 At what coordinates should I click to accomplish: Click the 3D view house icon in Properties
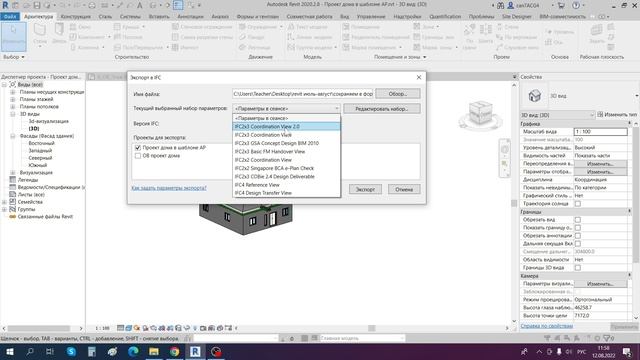pos(534,96)
